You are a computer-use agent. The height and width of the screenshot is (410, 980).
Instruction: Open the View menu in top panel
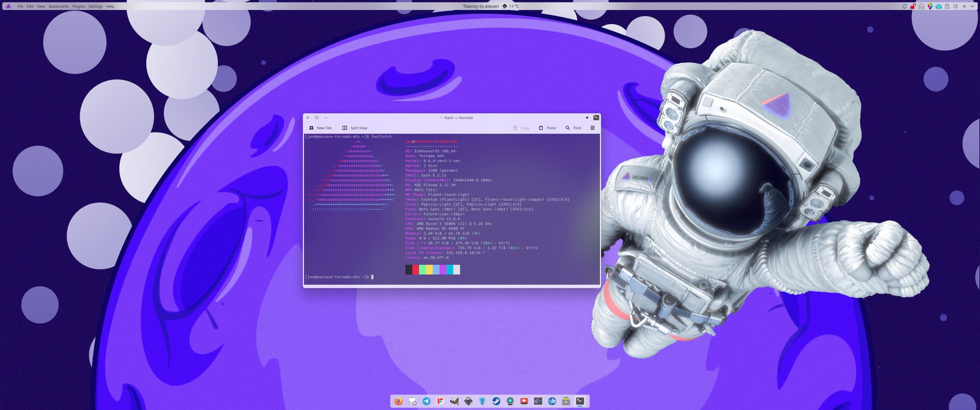41,7
